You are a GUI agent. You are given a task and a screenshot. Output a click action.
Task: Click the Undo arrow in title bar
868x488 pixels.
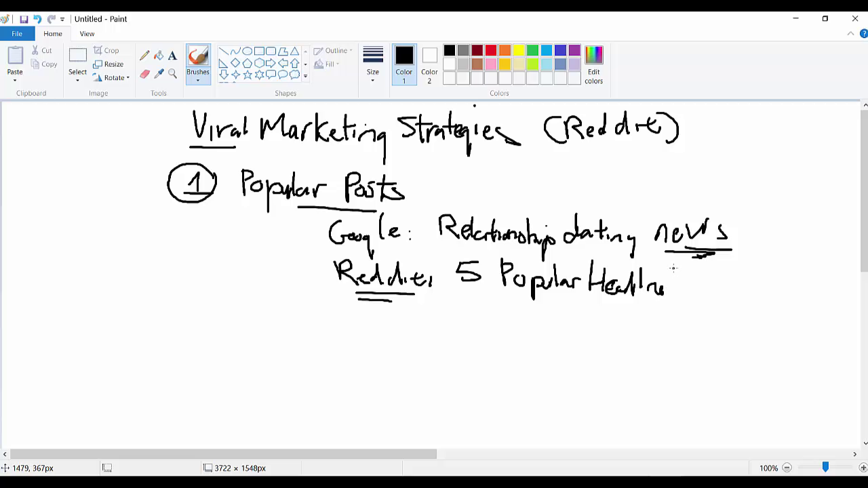pyautogui.click(x=37, y=19)
